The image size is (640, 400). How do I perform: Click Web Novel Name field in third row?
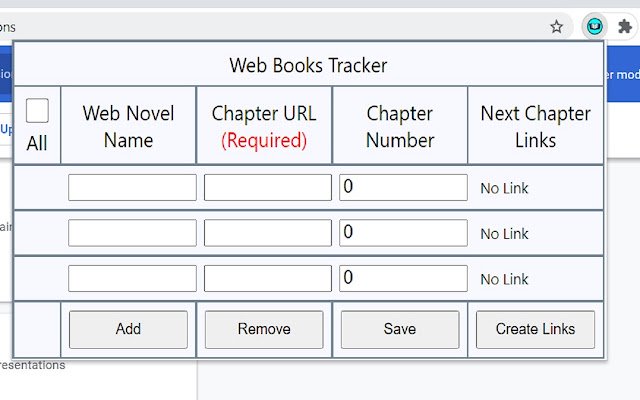click(x=132, y=278)
